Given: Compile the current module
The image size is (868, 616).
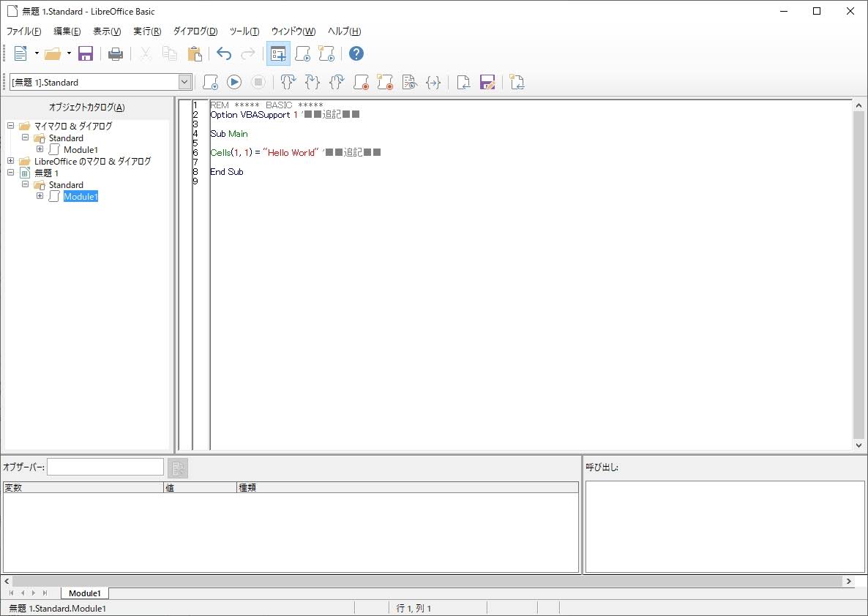Looking at the screenshot, I should 210,82.
